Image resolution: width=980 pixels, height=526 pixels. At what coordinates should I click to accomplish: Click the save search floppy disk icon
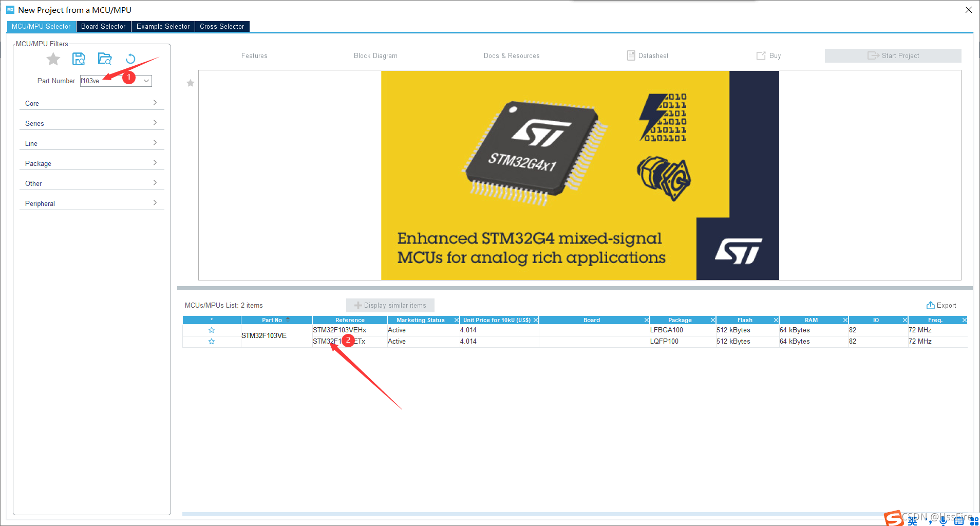(79, 59)
